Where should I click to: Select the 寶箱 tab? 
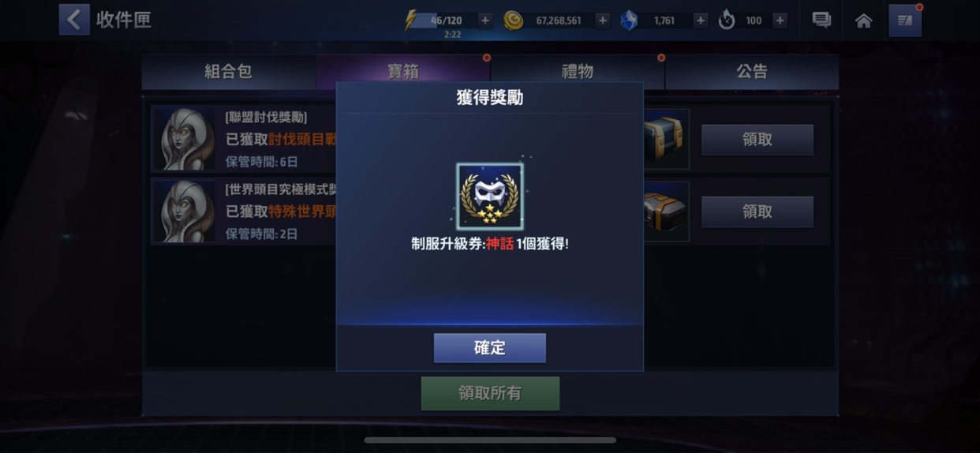click(403, 72)
